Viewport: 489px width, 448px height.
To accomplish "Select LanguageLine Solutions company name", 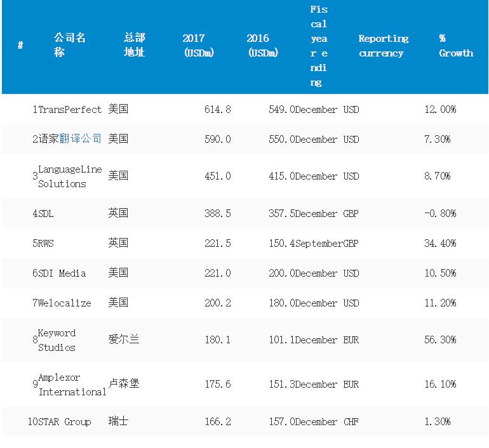I will click(70, 176).
